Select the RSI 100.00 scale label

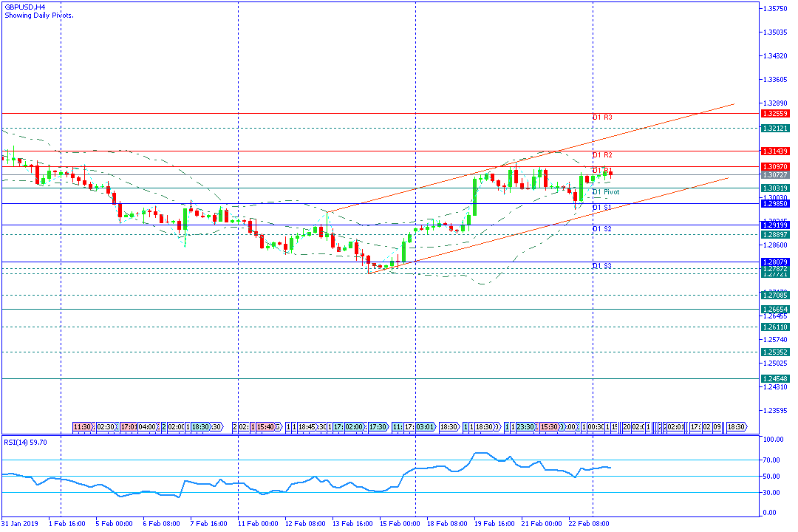[773, 440]
